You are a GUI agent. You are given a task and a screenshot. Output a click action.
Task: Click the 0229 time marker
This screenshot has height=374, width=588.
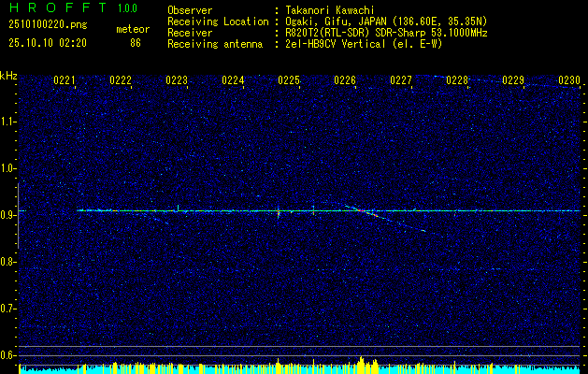513,80
